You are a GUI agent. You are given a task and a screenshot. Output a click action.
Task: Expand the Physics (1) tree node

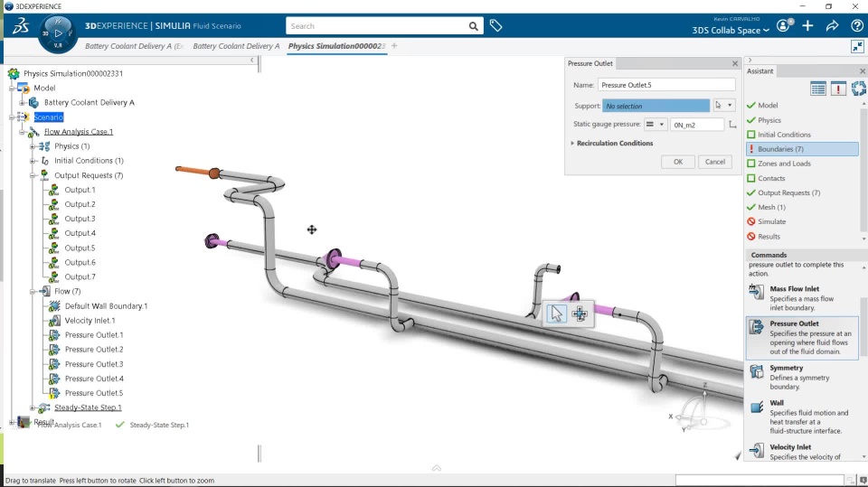click(x=33, y=146)
